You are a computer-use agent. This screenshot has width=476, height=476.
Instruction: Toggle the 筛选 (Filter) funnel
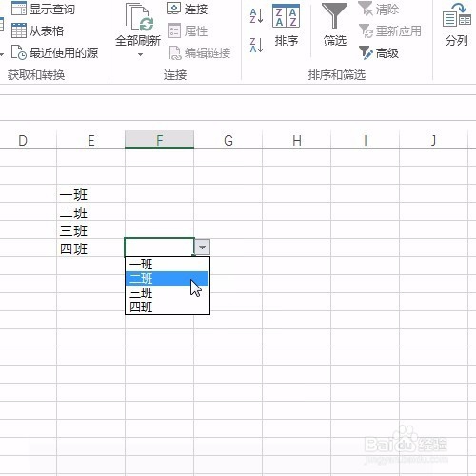click(334, 26)
